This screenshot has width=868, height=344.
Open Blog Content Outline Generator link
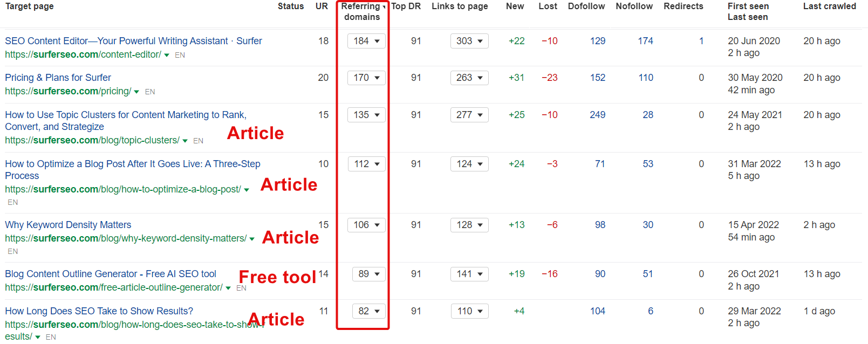pos(111,274)
